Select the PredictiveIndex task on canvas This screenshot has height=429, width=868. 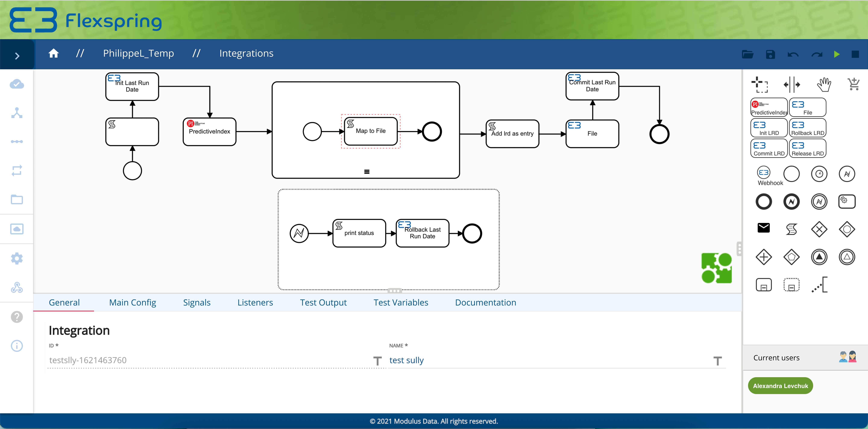coord(209,132)
